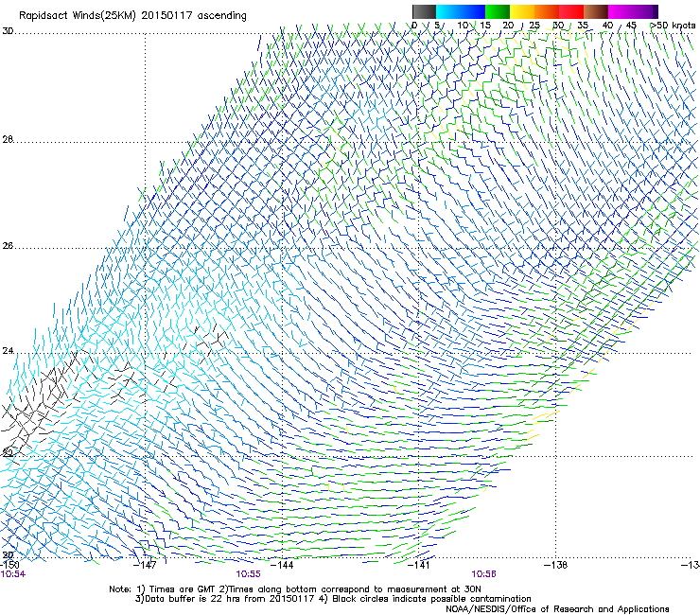
Task: Click the purple '10:54' time stamp
Action: click(x=13, y=574)
